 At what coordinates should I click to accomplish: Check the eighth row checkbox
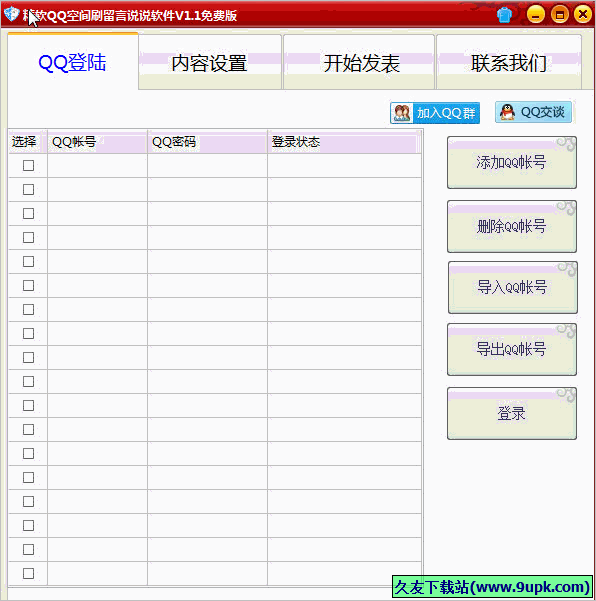click(x=28, y=333)
